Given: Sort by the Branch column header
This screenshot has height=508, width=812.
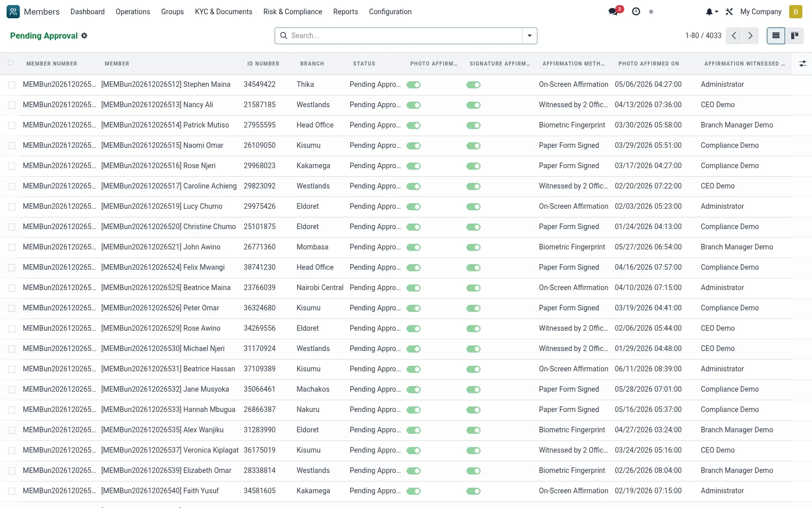Looking at the screenshot, I should 312,63.
